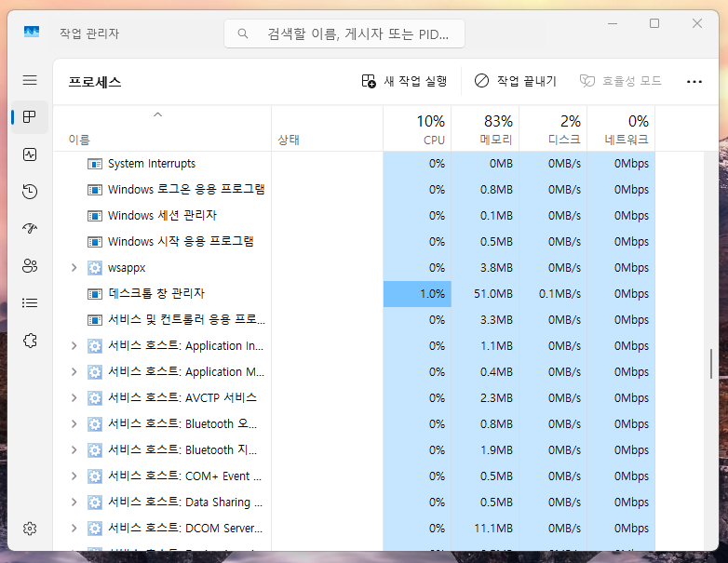Select 서비스 호스트: AVCTP 서비스 text

[x=182, y=397]
